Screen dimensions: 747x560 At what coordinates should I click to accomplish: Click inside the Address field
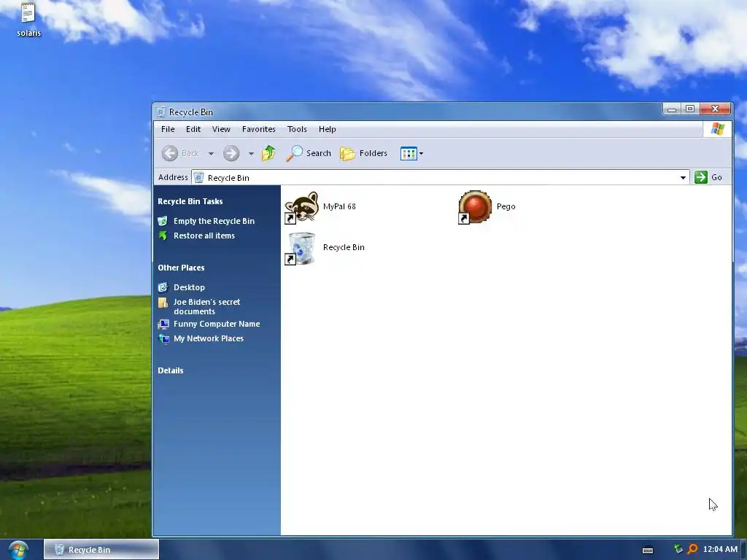(440, 178)
